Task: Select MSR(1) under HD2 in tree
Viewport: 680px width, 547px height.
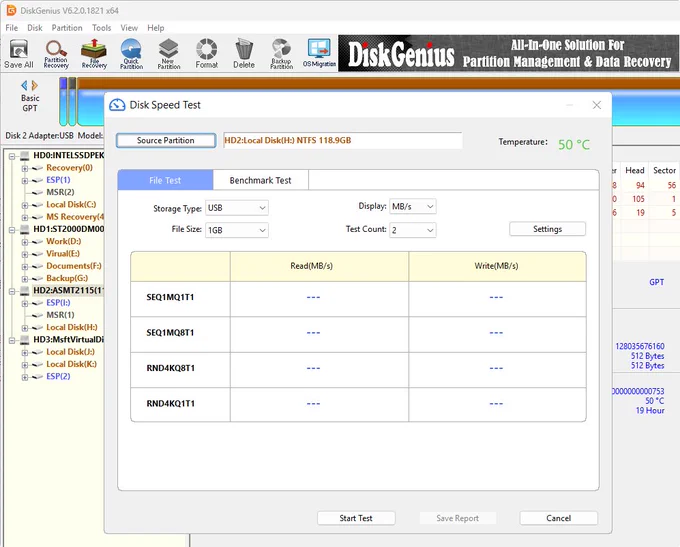Action: click(60, 315)
